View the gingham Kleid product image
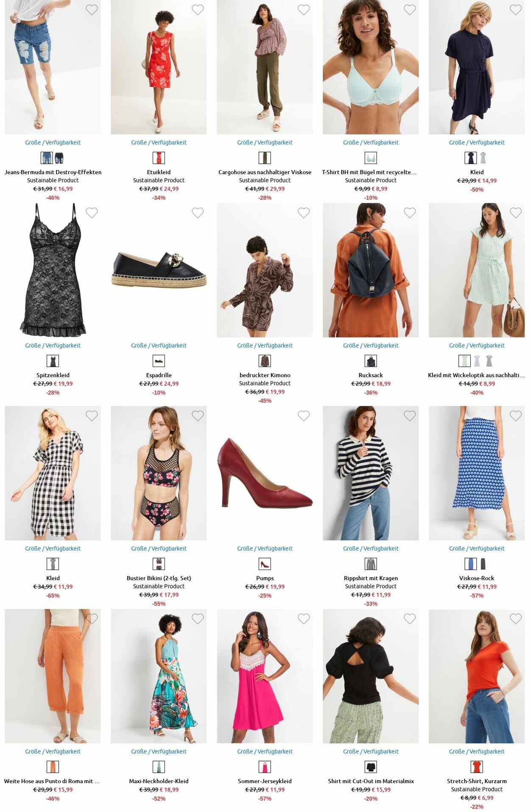Screen dimensions: 530x812 (53, 473)
